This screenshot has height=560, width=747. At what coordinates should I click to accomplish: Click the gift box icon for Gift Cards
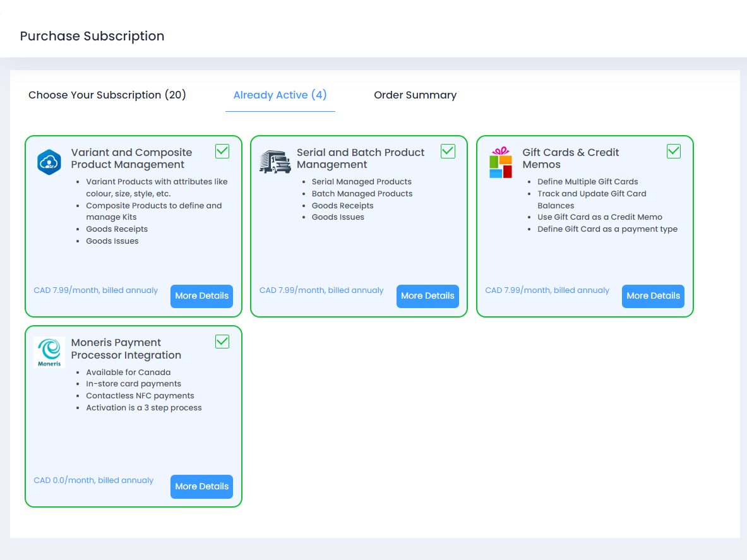click(500, 163)
